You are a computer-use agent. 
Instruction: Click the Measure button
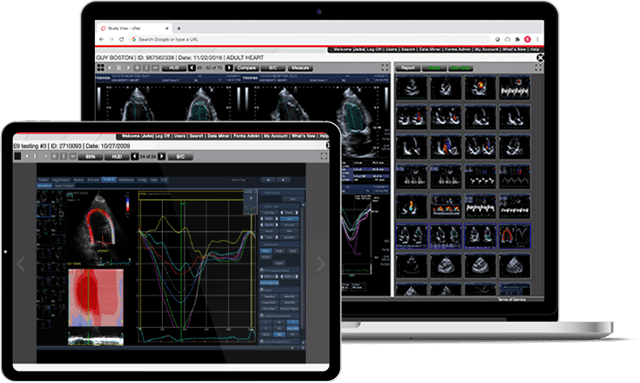tap(300, 68)
